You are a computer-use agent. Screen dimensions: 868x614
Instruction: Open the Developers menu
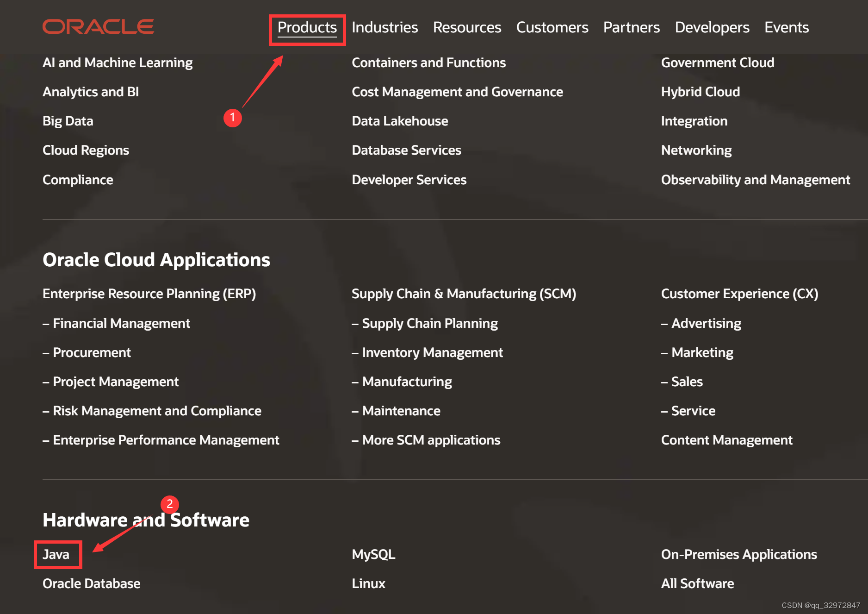pyautogui.click(x=712, y=27)
